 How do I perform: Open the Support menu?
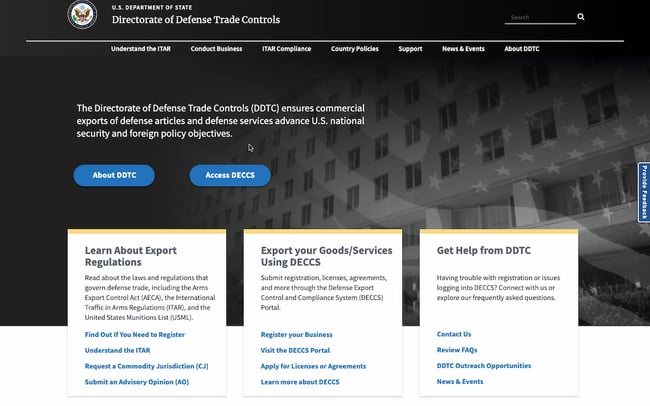410,49
